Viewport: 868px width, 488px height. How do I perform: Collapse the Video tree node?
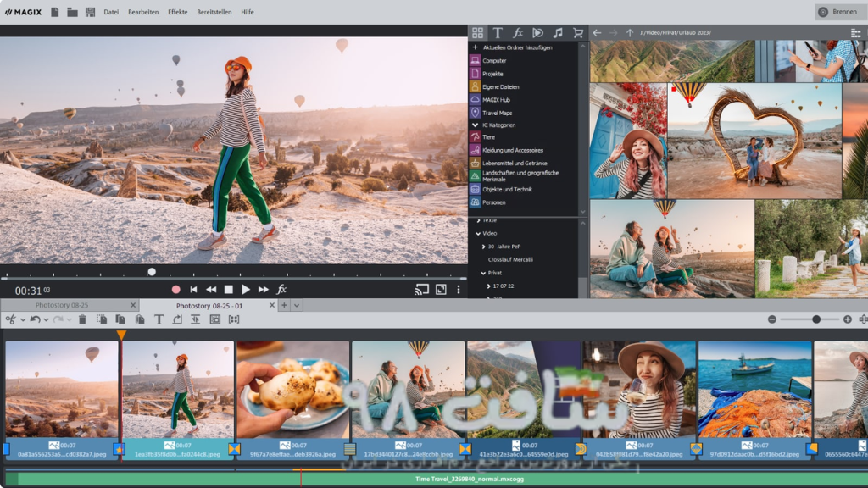[478, 234]
